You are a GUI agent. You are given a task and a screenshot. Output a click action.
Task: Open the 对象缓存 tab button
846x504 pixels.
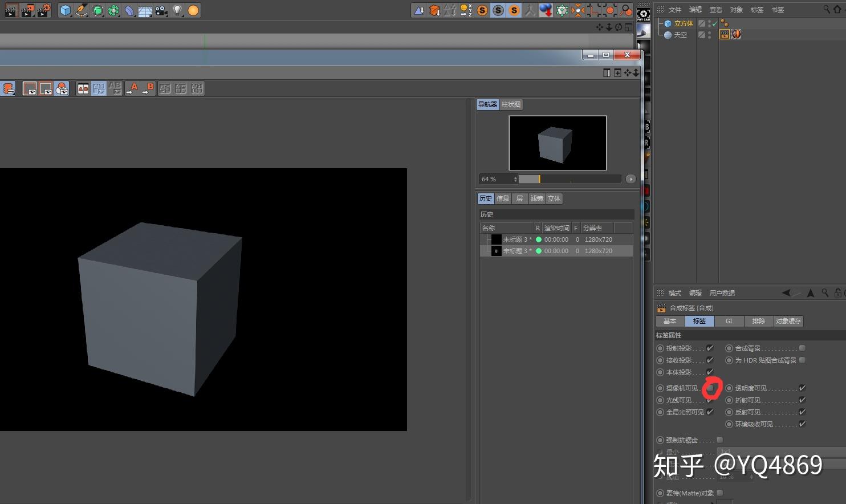point(788,321)
